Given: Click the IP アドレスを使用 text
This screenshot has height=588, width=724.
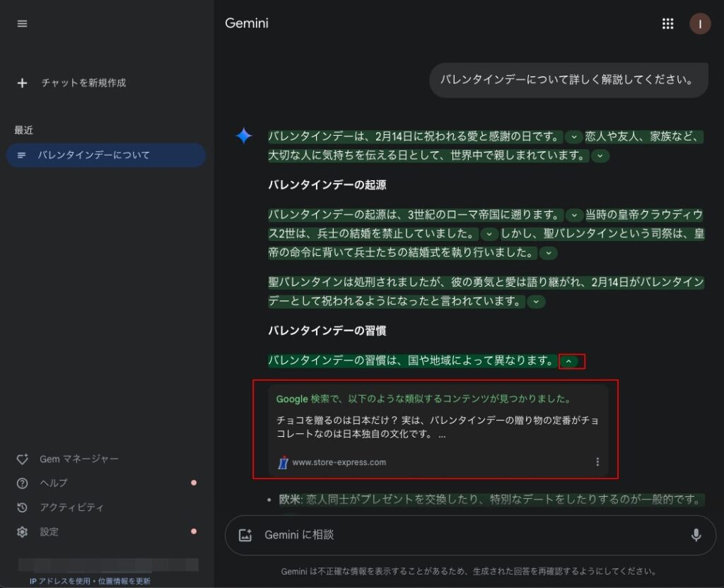Looking at the screenshot, I should coord(60,581).
